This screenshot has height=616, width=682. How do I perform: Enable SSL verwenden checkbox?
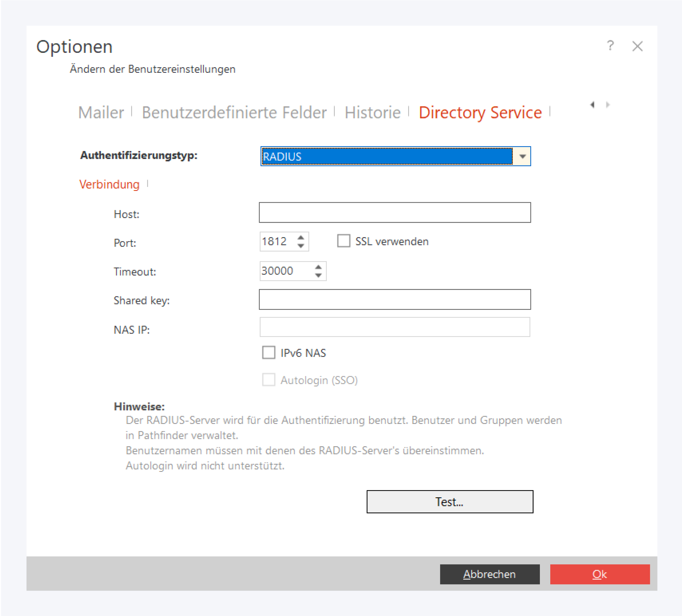click(x=343, y=241)
